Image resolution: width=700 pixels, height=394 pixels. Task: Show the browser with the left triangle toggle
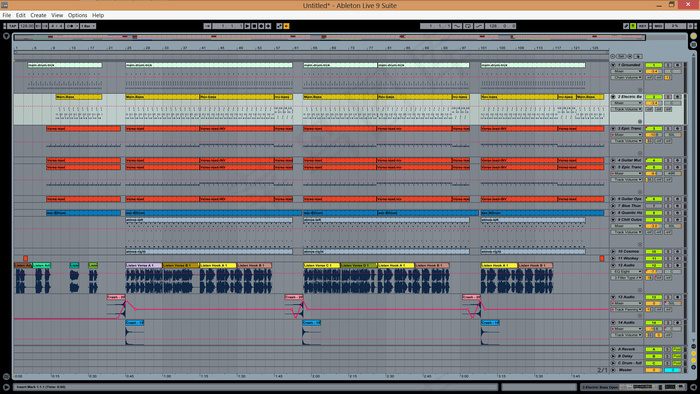[x=6, y=36]
